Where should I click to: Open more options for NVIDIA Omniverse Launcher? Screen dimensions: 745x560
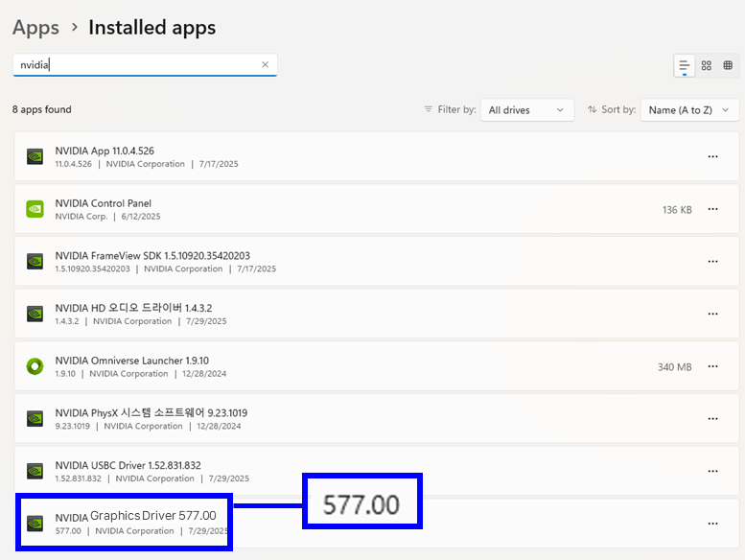(x=712, y=366)
